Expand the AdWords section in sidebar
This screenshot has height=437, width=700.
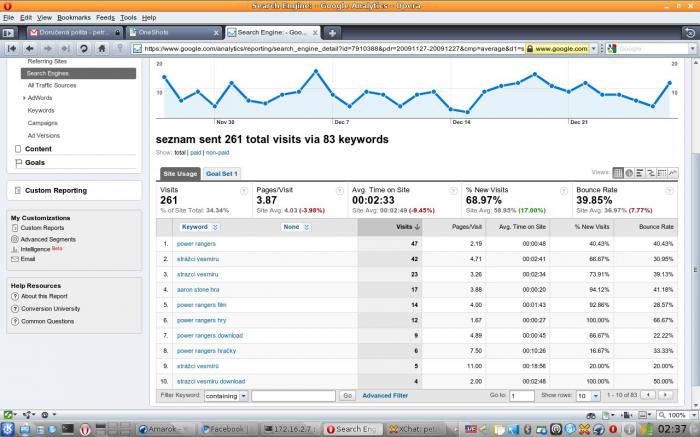pos(24,98)
